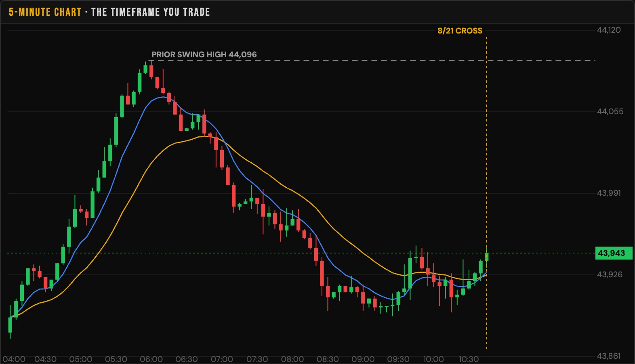The height and width of the screenshot is (364, 635).
Task: Click the "PRIOR SWING HIGH 44,096" label
Action: (x=204, y=54)
